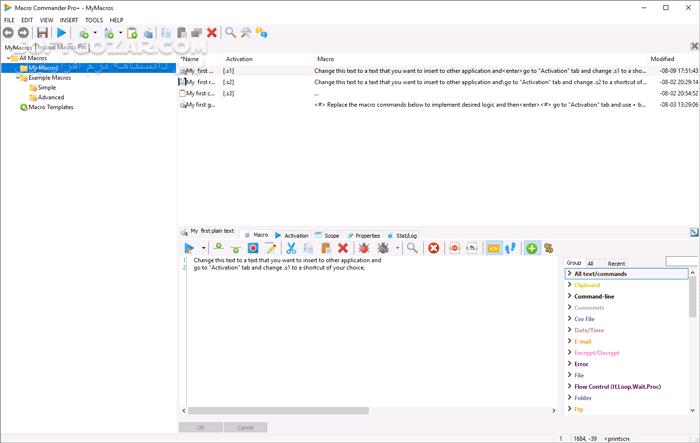Open dropdown arrow next to grey bug icon
The width and height of the screenshot is (700, 443).
click(x=397, y=248)
